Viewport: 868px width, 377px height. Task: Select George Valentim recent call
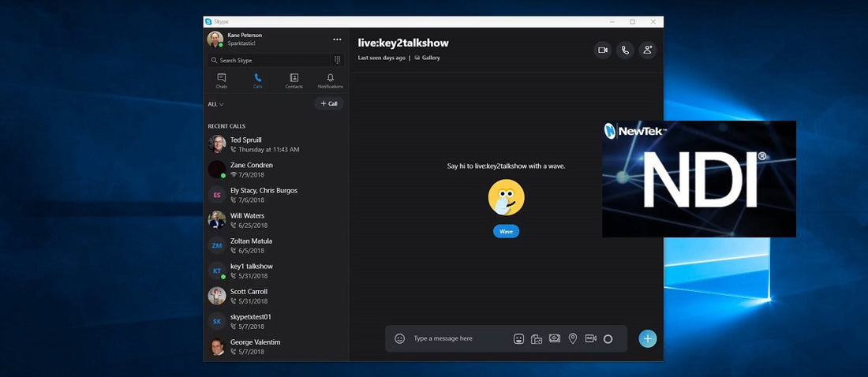point(275,346)
